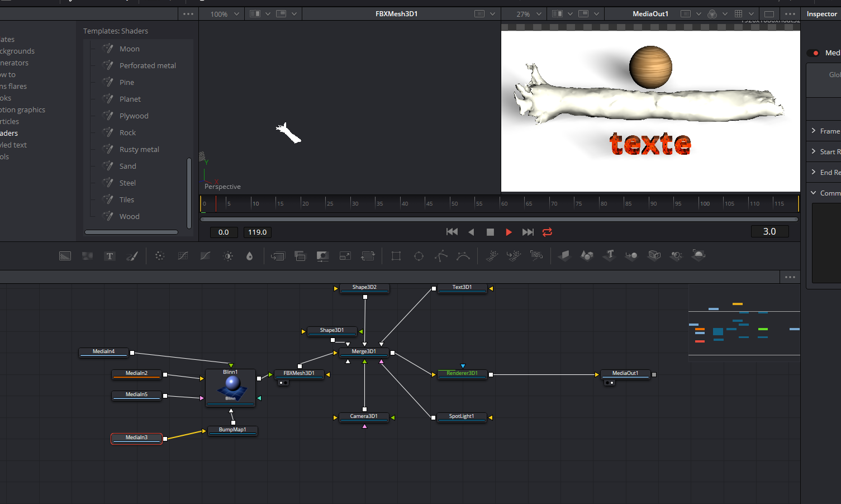The height and width of the screenshot is (504, 841).
Task: Switch between single and dual viewer layout
Action: 769,14
